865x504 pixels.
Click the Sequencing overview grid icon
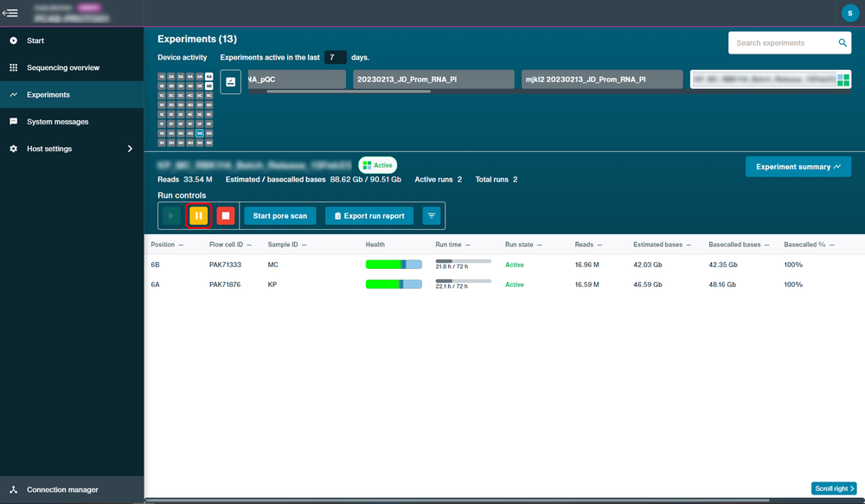point(13,67)
